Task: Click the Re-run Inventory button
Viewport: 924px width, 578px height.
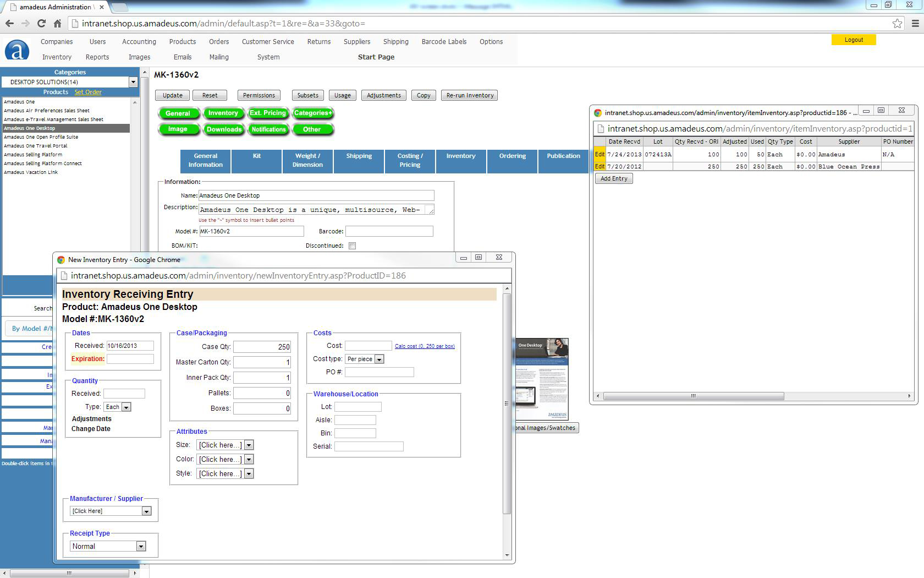Action: (470, 95)
